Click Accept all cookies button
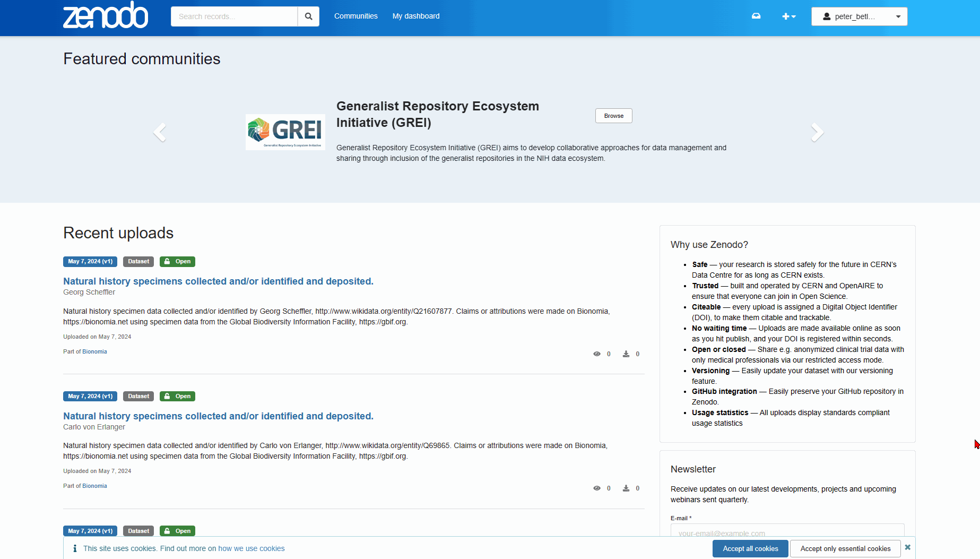 click(750, 549)
